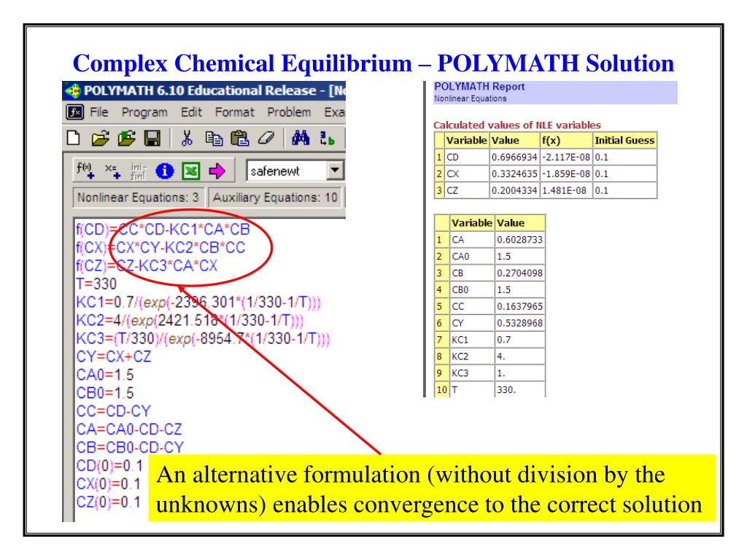This screenshot has width=747, height=560.
Task: Click the fx application icon by File
Action: (75, 112)
